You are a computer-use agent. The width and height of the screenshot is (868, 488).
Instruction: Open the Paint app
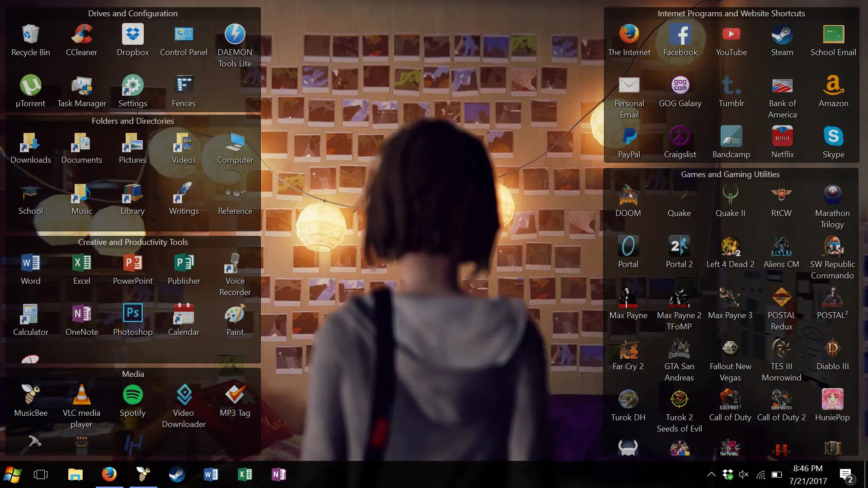point(235,320)
